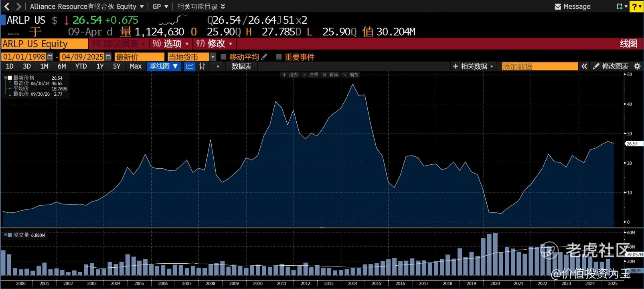Open the 修改 dropdown menu

tap(214, 43)
